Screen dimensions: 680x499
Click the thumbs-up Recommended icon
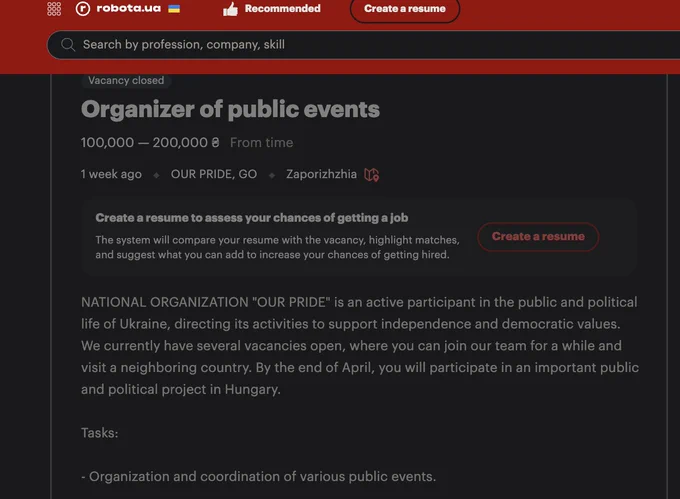coord(230,9)
